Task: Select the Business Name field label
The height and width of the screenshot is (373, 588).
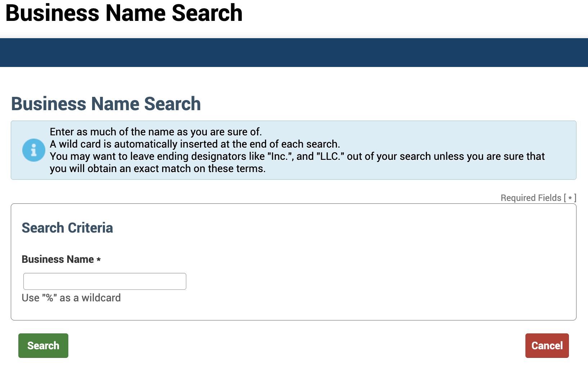Action: pyautogui.click(x=58, y=259)
